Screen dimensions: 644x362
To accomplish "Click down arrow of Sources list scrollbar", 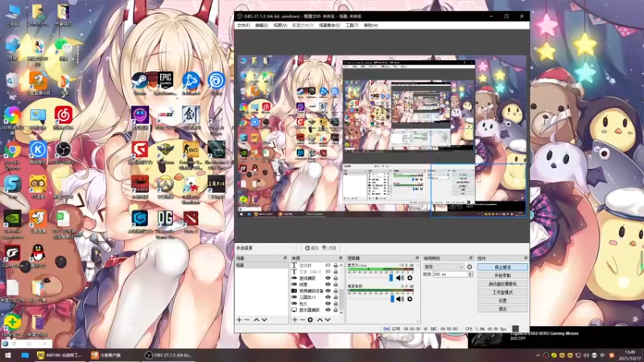I will [x=341, y=312].
